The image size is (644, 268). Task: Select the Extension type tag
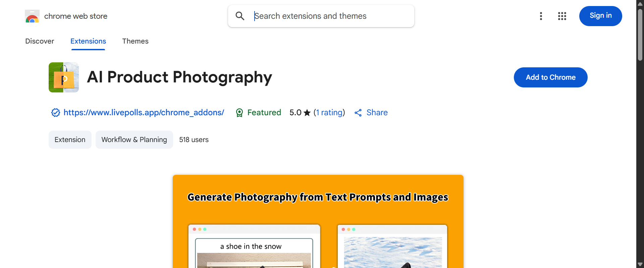pyautogui.click(x=69, y=140)
